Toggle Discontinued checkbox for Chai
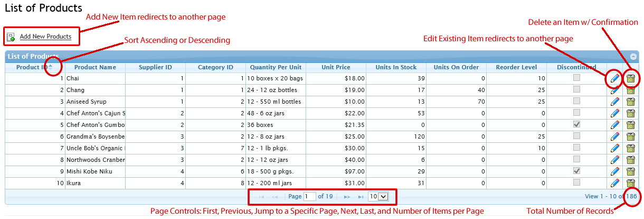 (577, 78)
